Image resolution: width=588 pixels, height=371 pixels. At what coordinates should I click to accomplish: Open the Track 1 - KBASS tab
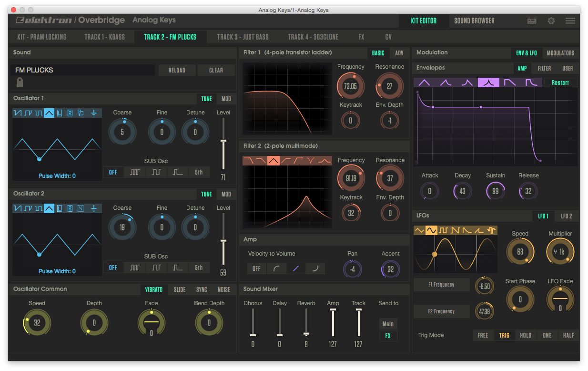click(105, 37)
